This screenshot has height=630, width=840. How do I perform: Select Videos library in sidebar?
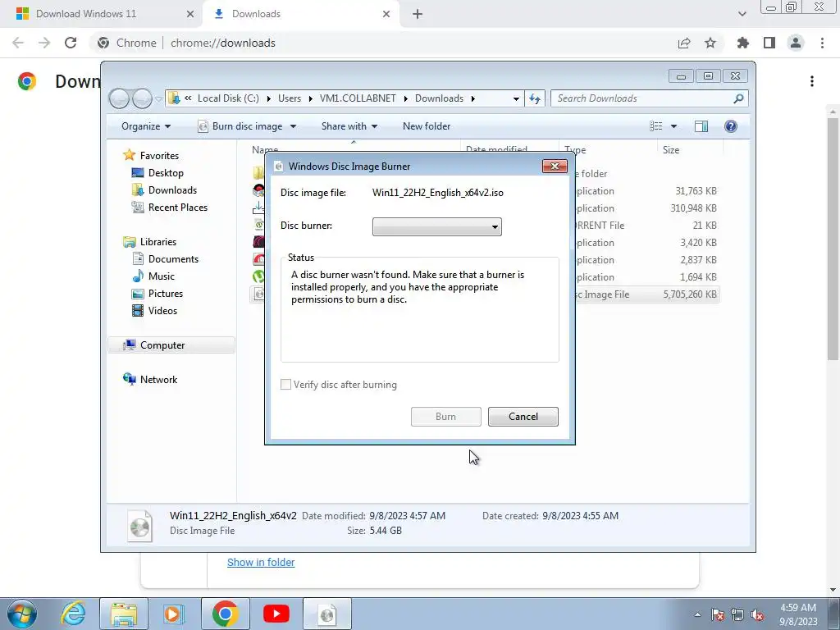pos(162,311)
